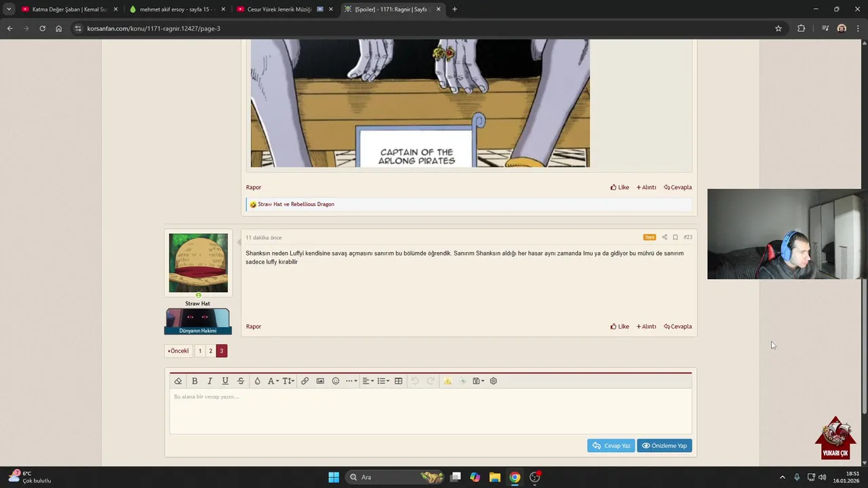Toggle strikethrough formatting in editor
This screenshot has width=868, height=488.
(241, 381)
